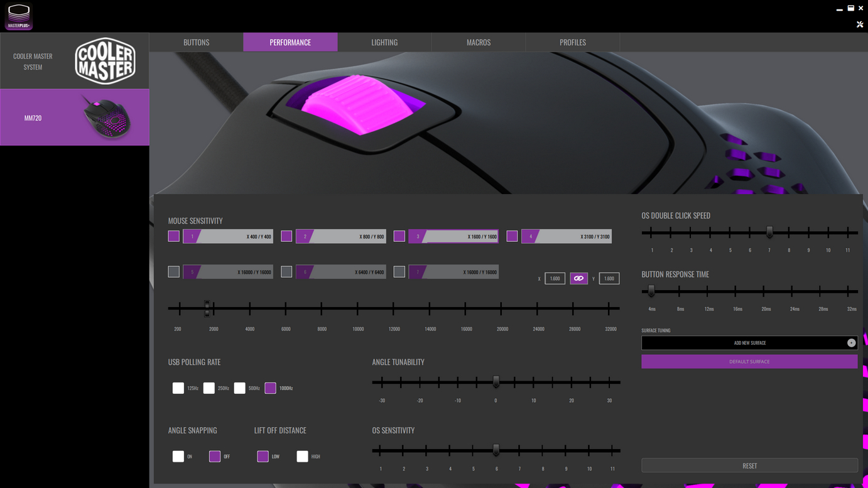Set USB polling rate to 250Hz
868x488 pixels.
click(209, 388)
